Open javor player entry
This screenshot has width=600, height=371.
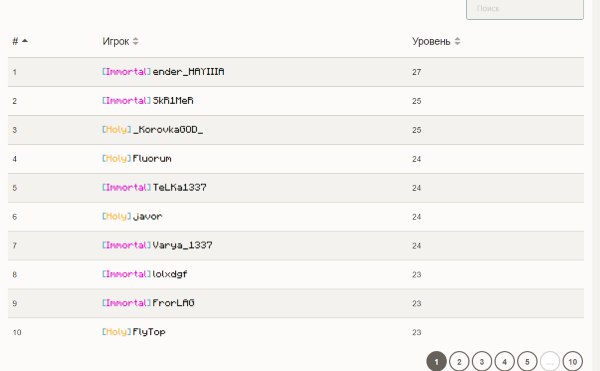click(147, 216)
